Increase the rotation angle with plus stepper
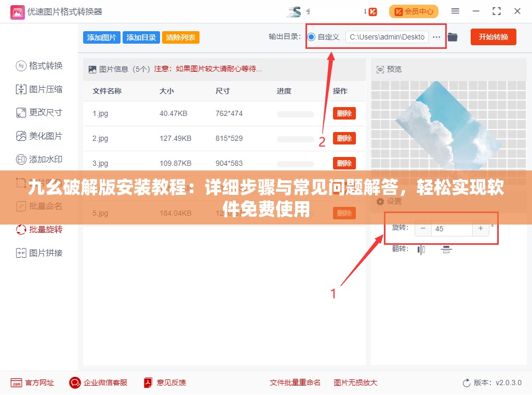Viewport: 532px width, 395px height. (481, 228)
